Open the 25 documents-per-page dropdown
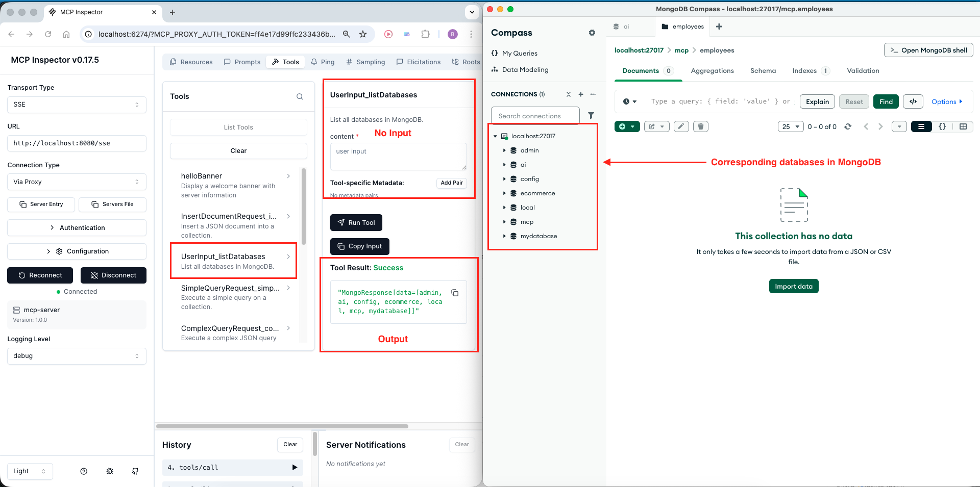This screenshot has width=980, height=487. [x=790, y=126]
